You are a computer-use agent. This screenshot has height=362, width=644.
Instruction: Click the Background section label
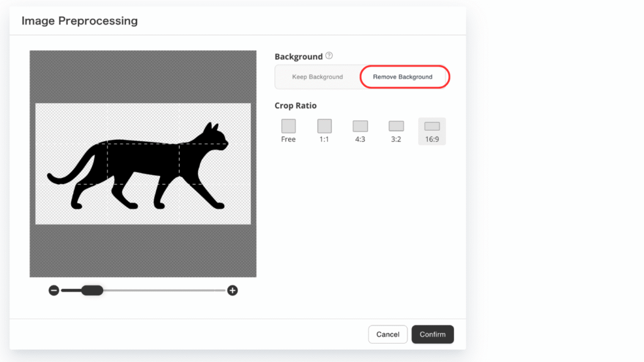tap(299, 57)
